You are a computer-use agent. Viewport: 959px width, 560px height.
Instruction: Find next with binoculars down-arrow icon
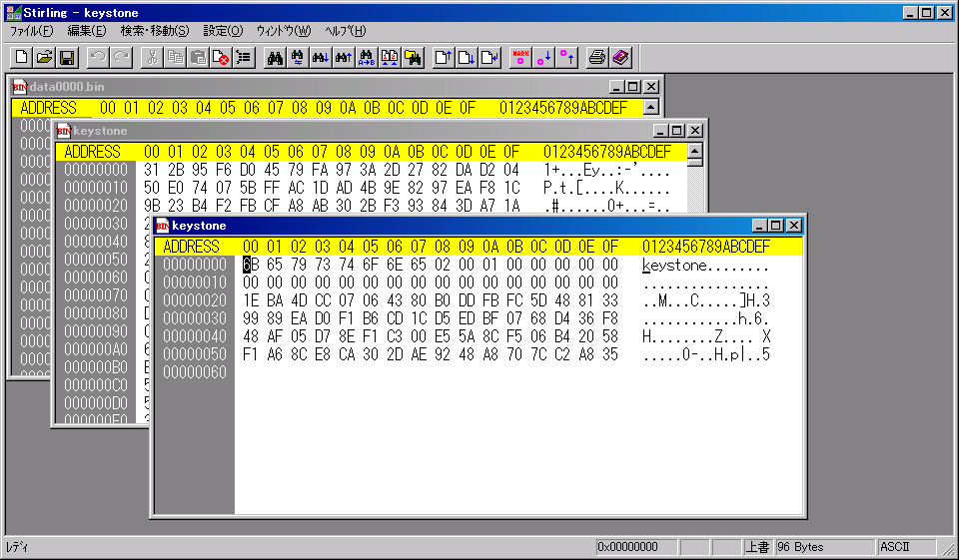321,58
